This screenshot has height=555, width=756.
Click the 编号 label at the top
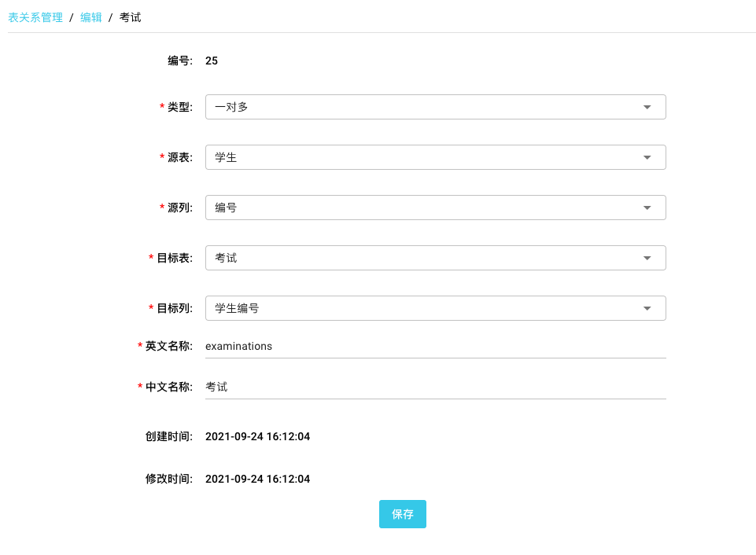(x=179, y=61)
